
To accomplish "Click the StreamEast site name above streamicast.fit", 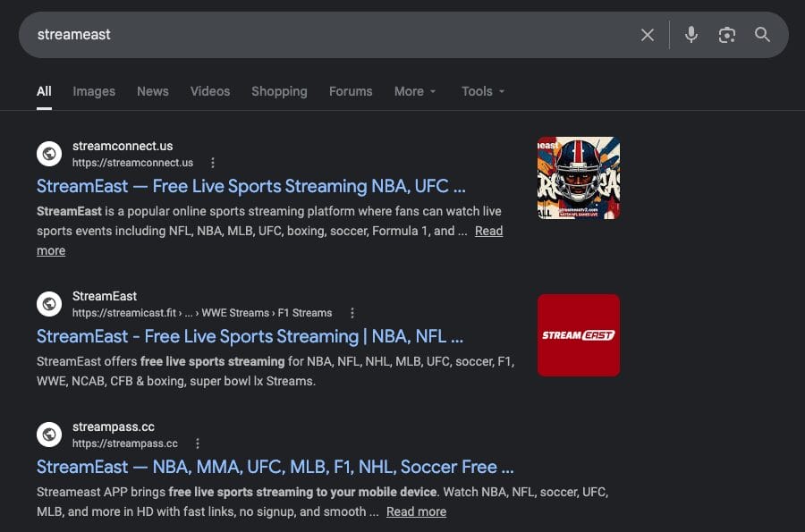I will (105, 296).
